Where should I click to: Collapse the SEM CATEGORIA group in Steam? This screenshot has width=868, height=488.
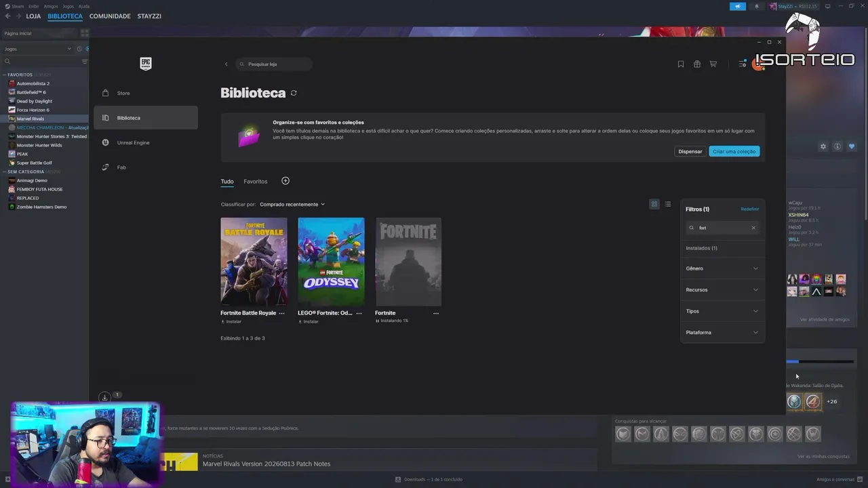[x=5, y=171]
